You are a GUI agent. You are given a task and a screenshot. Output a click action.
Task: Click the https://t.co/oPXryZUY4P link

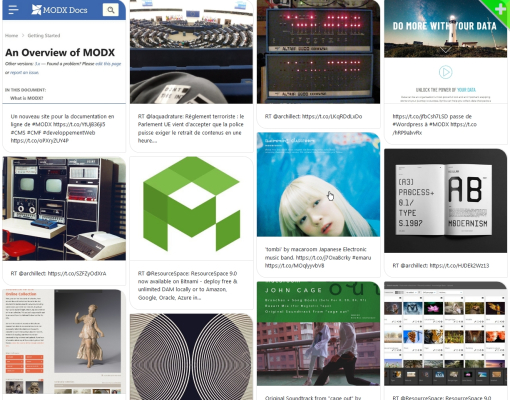[40, 141]
